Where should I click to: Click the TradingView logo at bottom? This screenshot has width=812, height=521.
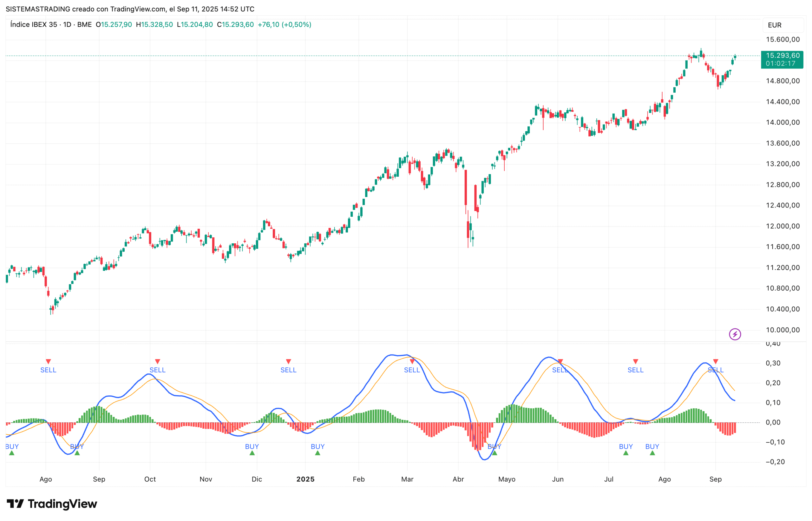[x=52, y=504]
